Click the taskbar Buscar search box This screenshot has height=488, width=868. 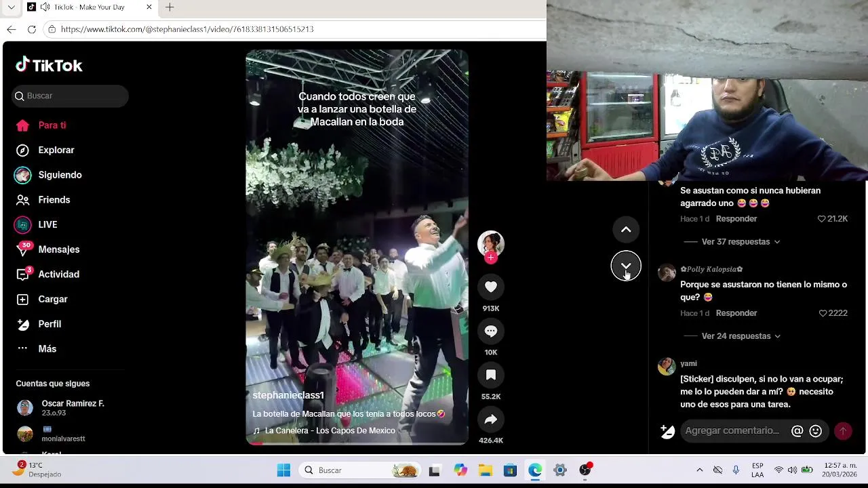click(359, 470)
